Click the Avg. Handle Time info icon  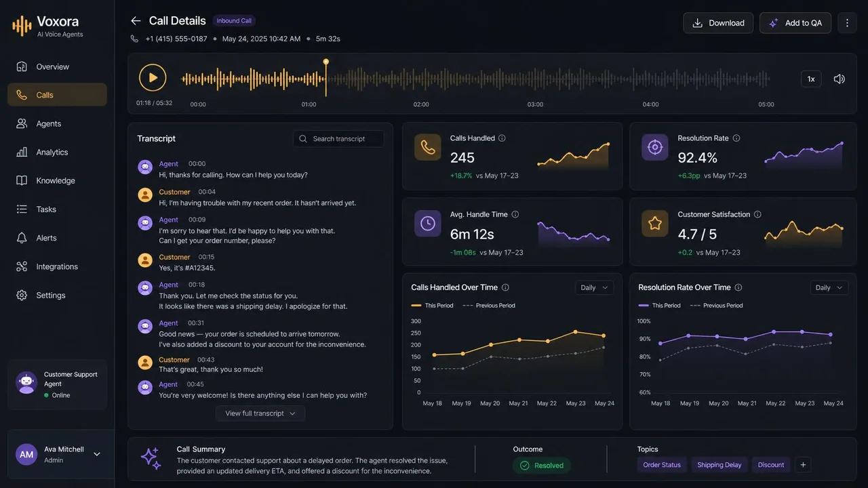pos(515,214)
